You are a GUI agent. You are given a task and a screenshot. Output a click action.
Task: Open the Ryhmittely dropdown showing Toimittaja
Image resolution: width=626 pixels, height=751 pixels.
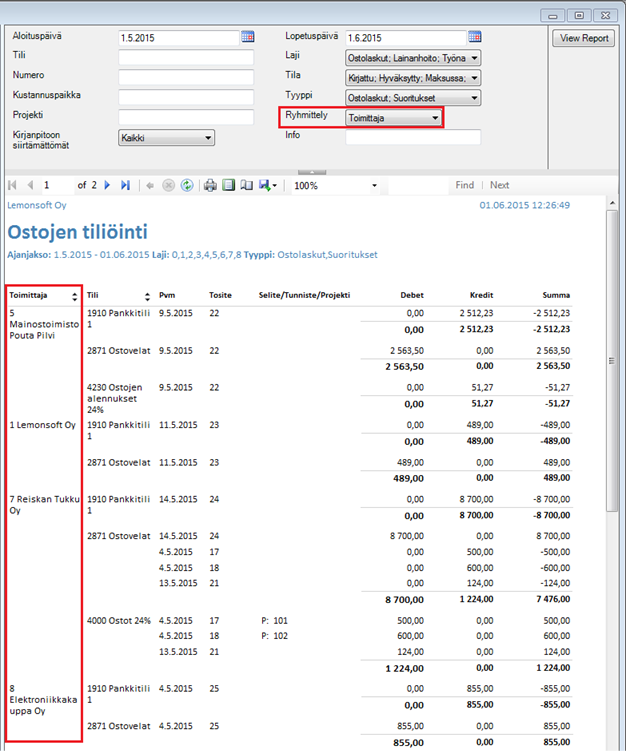393,117
